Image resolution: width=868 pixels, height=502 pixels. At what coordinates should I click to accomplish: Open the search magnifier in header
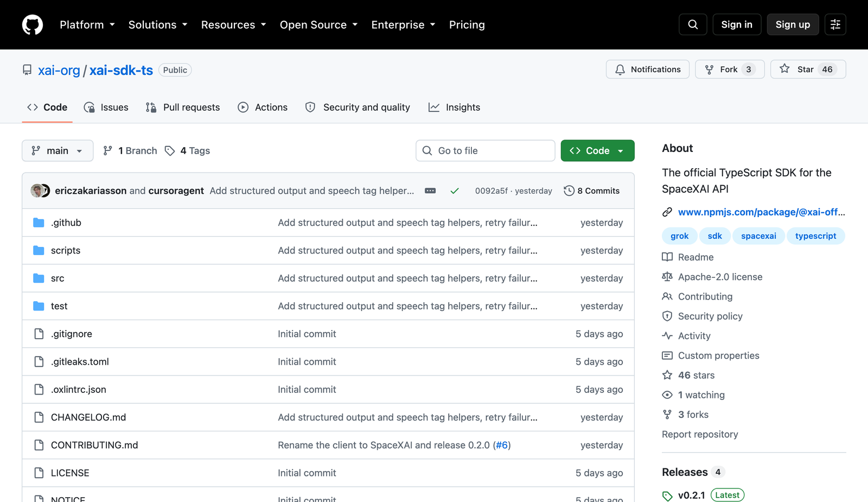pos(693,24)
